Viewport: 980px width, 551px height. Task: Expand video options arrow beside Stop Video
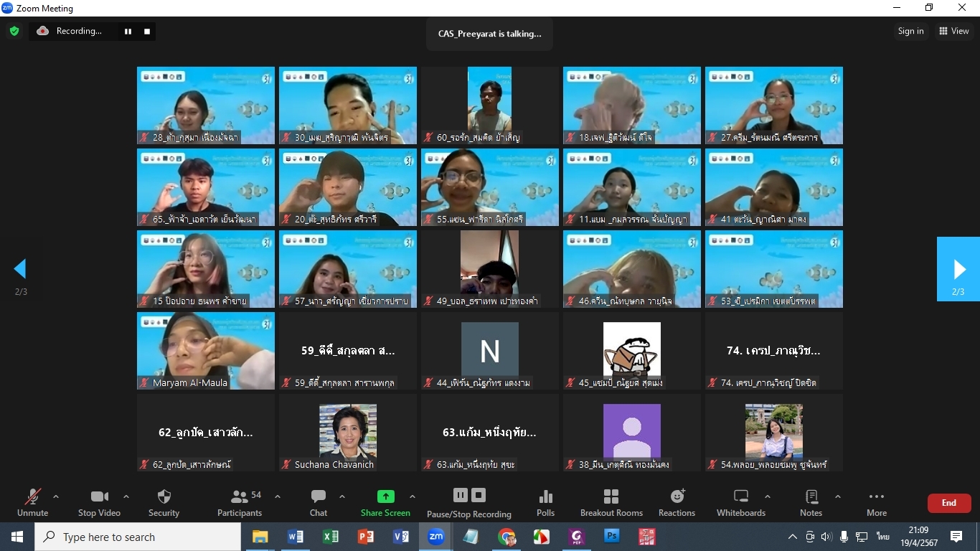126,496
